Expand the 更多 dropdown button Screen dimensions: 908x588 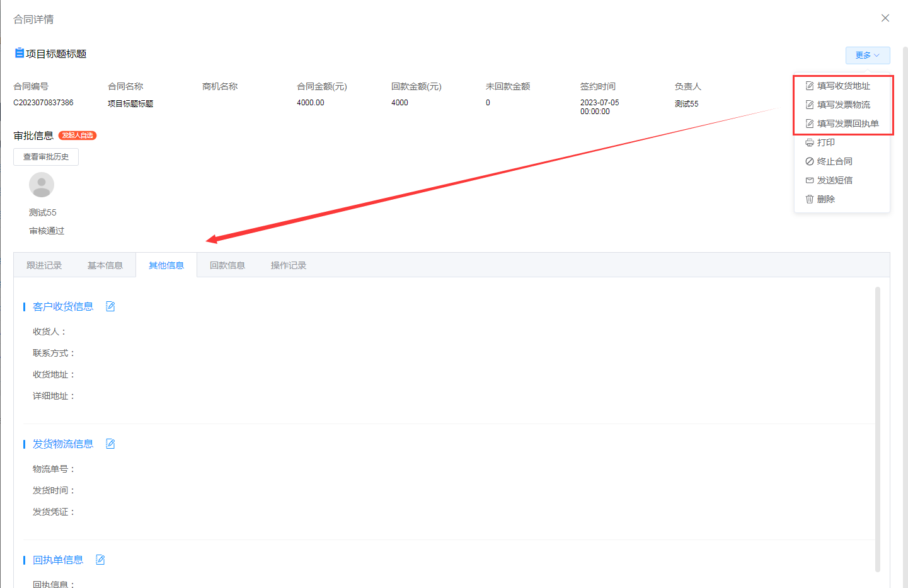(867, 55)
